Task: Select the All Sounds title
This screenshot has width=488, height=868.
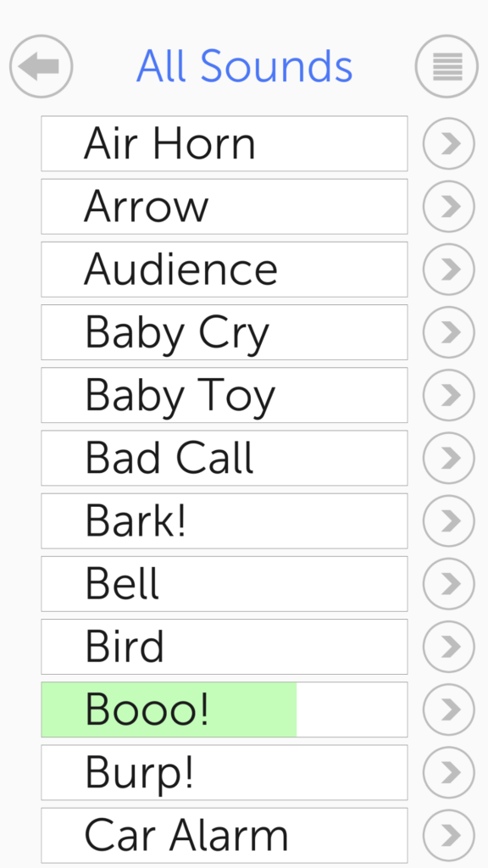Action: [245, 66]
